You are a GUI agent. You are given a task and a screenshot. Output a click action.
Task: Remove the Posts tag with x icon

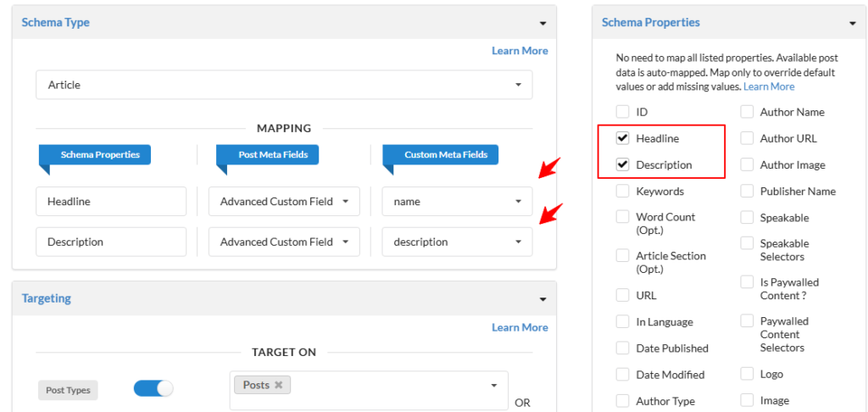(x=277, y=385)
